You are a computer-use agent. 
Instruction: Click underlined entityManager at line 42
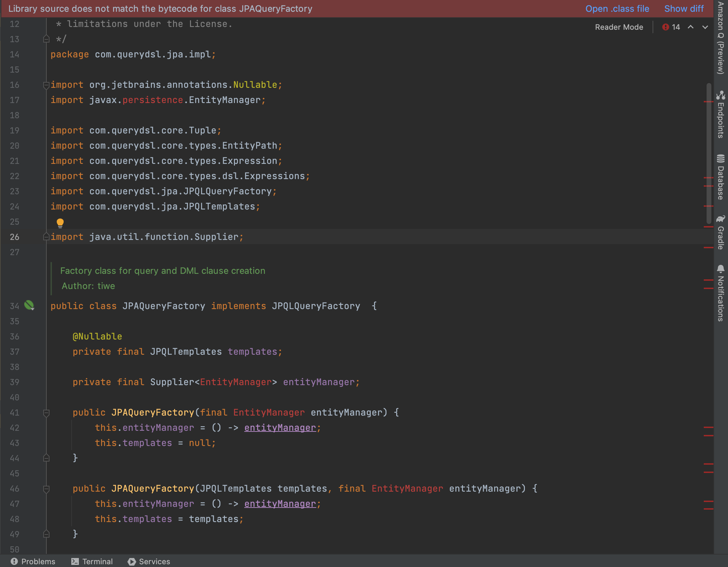click(x=280, y=428)
